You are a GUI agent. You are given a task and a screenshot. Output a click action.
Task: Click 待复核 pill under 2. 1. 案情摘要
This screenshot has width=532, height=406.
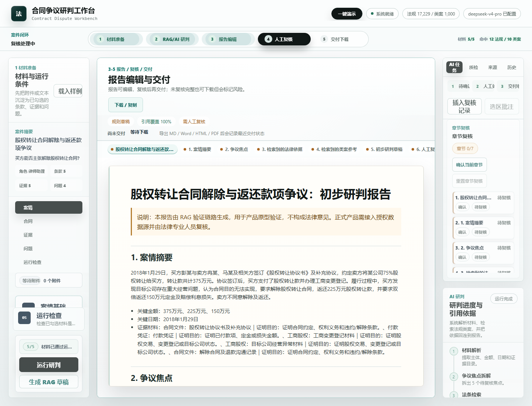click(480, 232)
